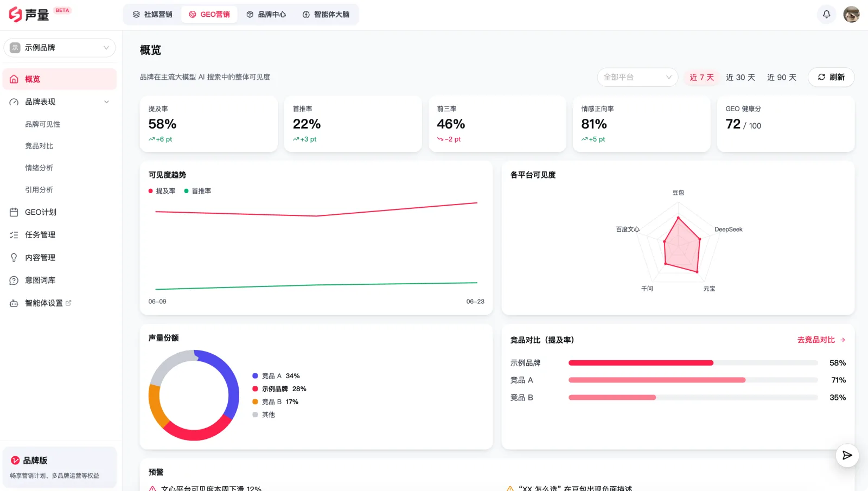Viewport: 868px width, 491px height.
Task: Click the 竞品 A purple legend swatch
Action: pos(255,376)
